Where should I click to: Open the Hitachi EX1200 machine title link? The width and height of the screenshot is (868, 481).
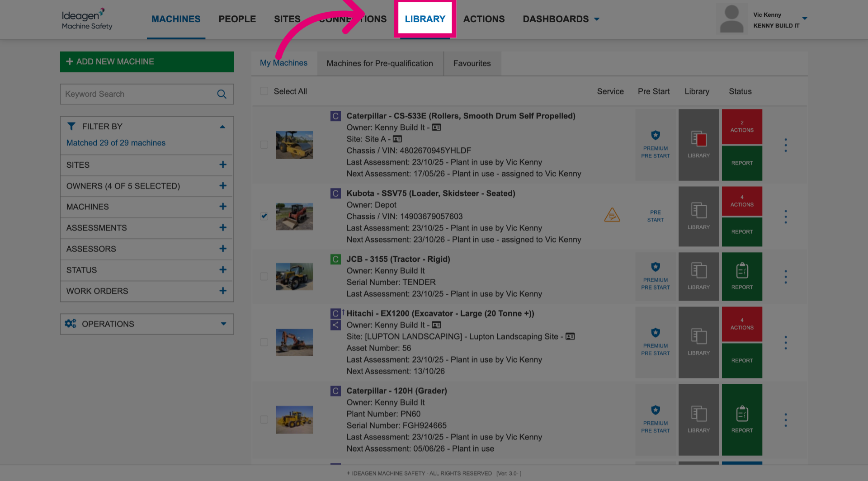click(440, 313)
